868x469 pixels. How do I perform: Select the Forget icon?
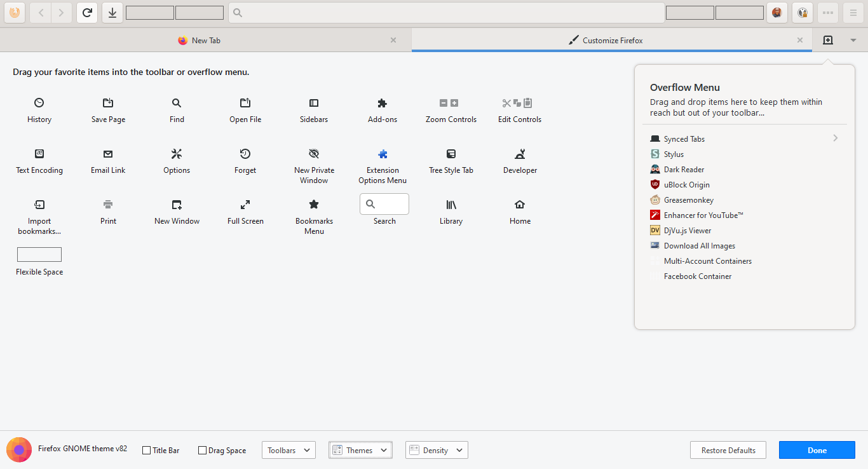(245, 154)
